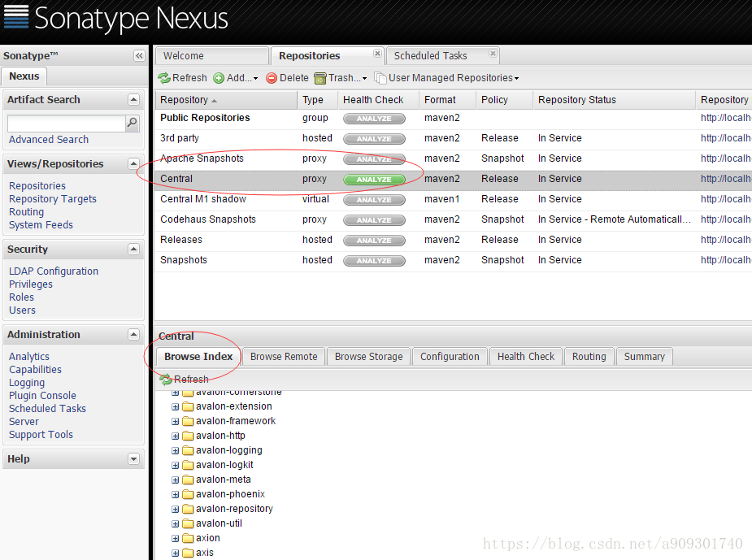The width and height of the screenshot is (752, 560).
Task: Click Refresh in Browse Index panel
Action: [x=185, y=380]
